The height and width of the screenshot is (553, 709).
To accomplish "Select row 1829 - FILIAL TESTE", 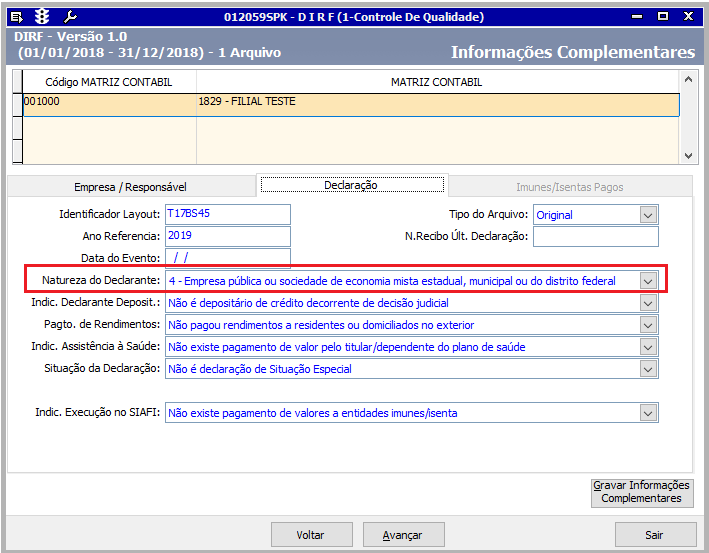I will 438,105.
